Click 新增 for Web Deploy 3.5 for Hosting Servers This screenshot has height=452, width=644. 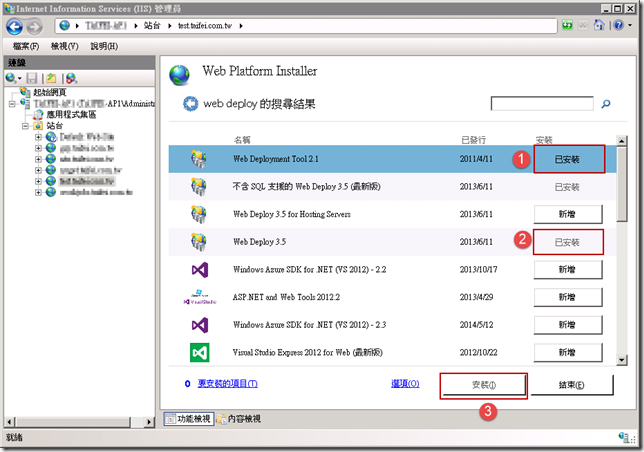coord(568,214)
